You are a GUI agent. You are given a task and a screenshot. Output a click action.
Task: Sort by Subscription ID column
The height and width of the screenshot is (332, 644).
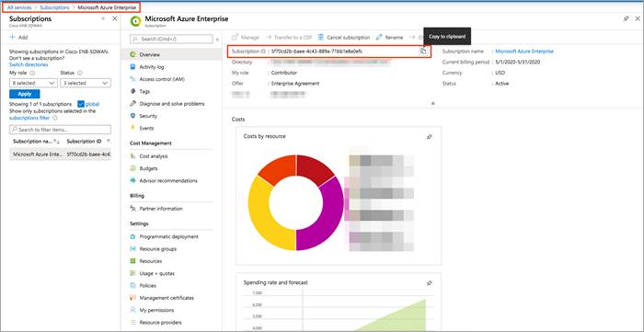pos(85,142)
